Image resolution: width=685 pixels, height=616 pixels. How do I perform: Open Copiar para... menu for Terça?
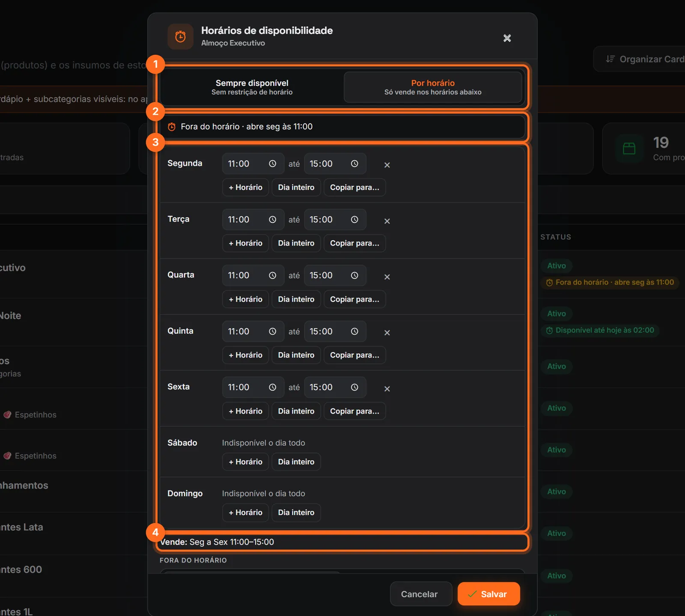coord(354,243)
